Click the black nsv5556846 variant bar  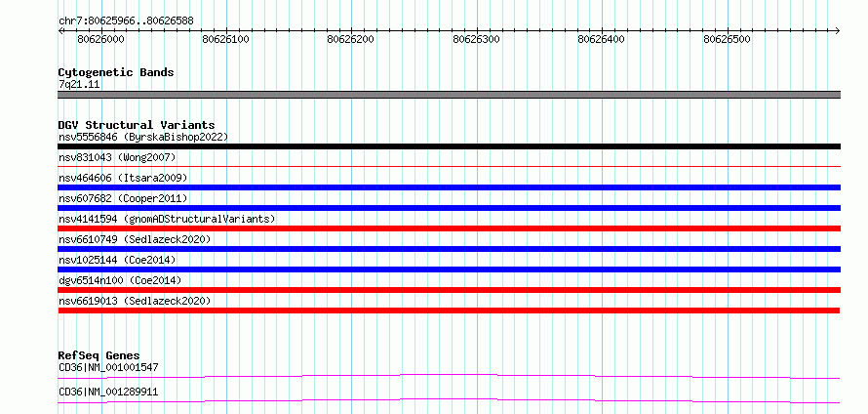click(449, 146)
